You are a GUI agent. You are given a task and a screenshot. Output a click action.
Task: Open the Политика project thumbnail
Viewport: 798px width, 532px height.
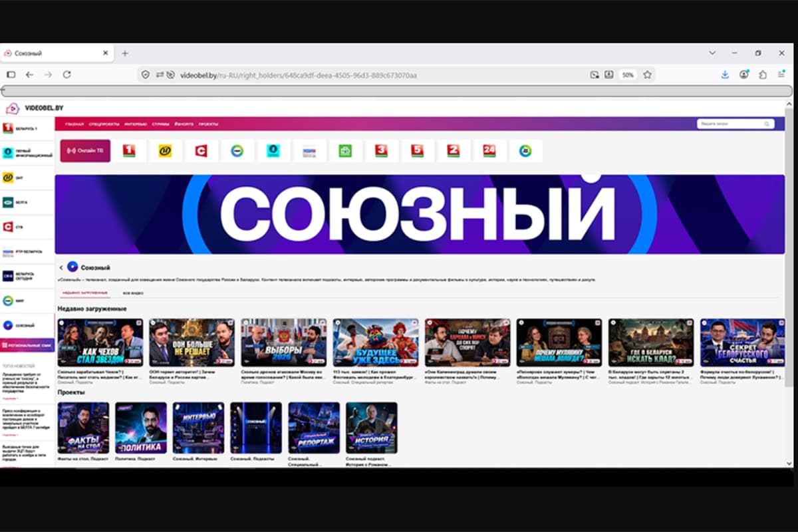141,428
